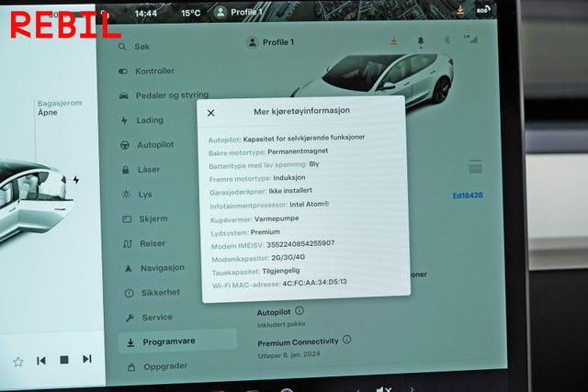Viewport: 588px width, 392px height.
Task: Click the alert icon beside Sikkerhet
Action: pyautogui.click(x=129, y=293)
